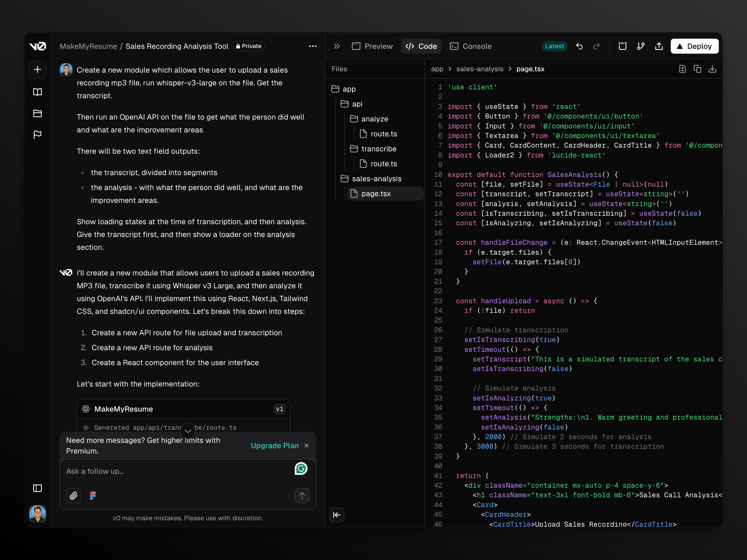Send message with up-arrow button
This screenshot has height=560, width=747.
pos(302,495)
